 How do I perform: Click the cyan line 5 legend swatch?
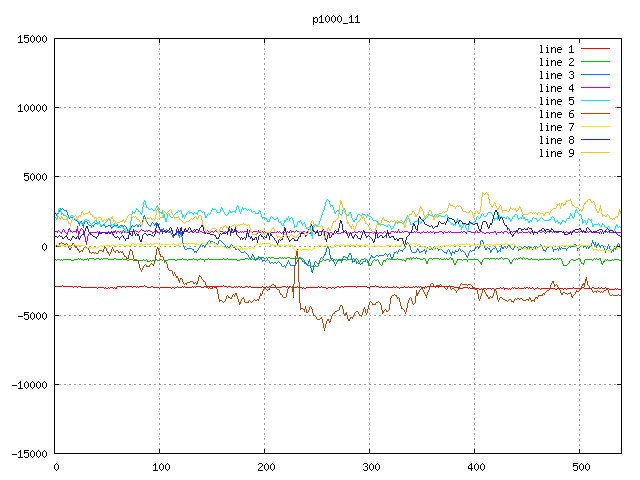pyautogui.click(x=594, y=101)
